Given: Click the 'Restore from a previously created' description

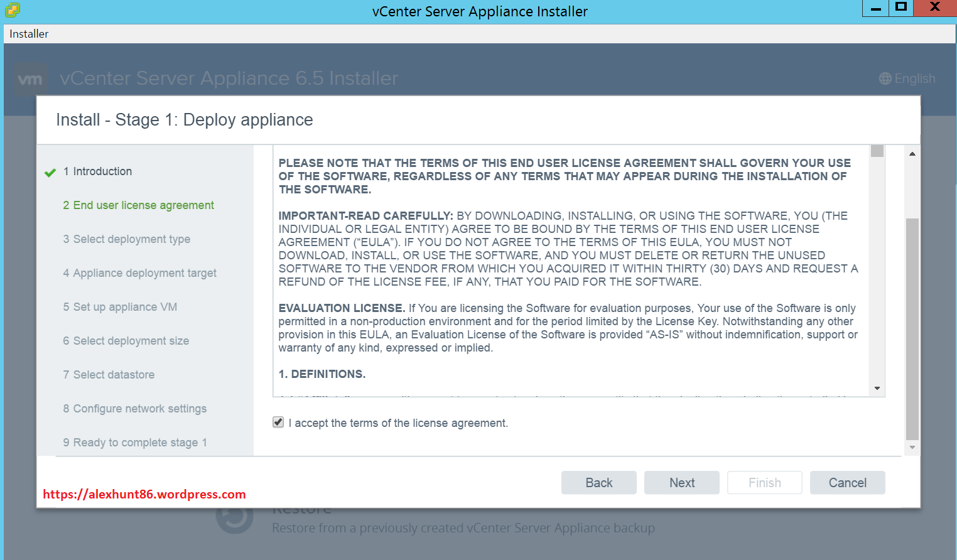Looking at the screenshot, I should coord(463,528).
